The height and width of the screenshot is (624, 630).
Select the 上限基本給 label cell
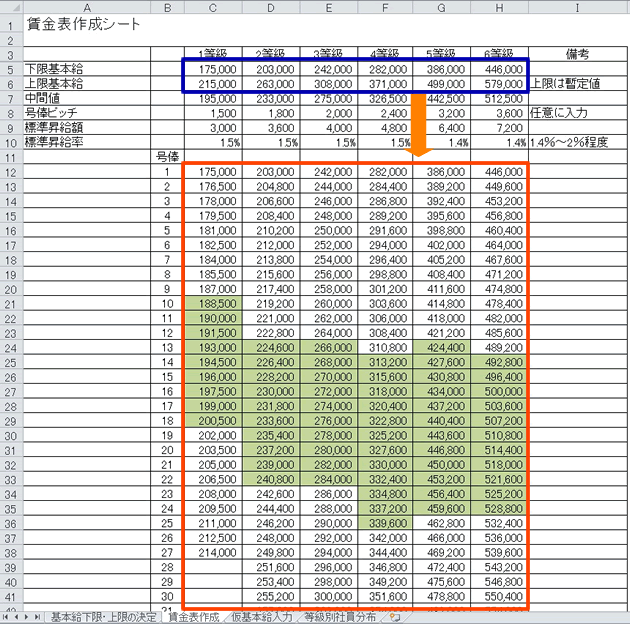pyautogui.click(x=87, y=84)
